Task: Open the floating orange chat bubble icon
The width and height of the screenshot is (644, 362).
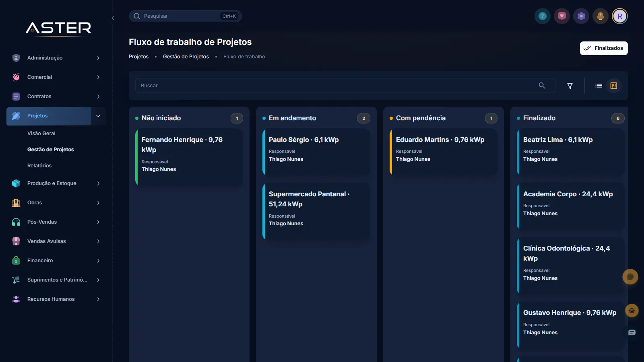Action: coord(630,277)
